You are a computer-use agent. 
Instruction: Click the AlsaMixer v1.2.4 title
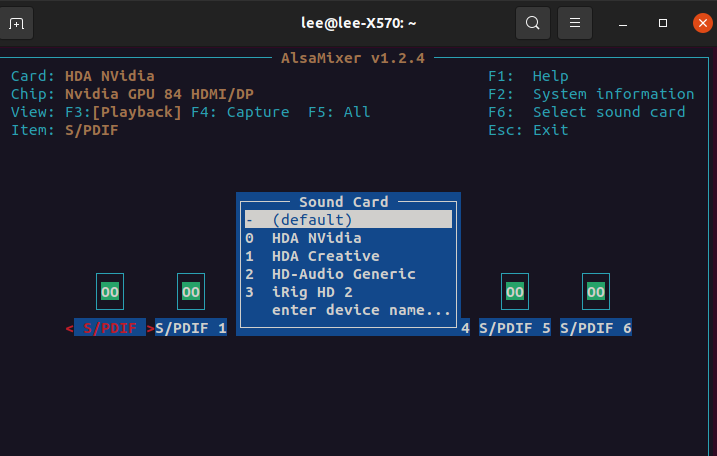pos(353,58)
